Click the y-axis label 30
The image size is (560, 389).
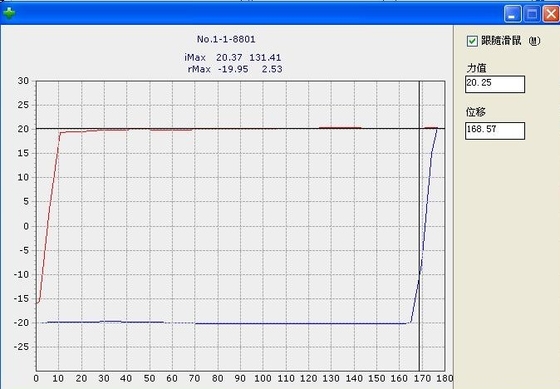[23, 81]
